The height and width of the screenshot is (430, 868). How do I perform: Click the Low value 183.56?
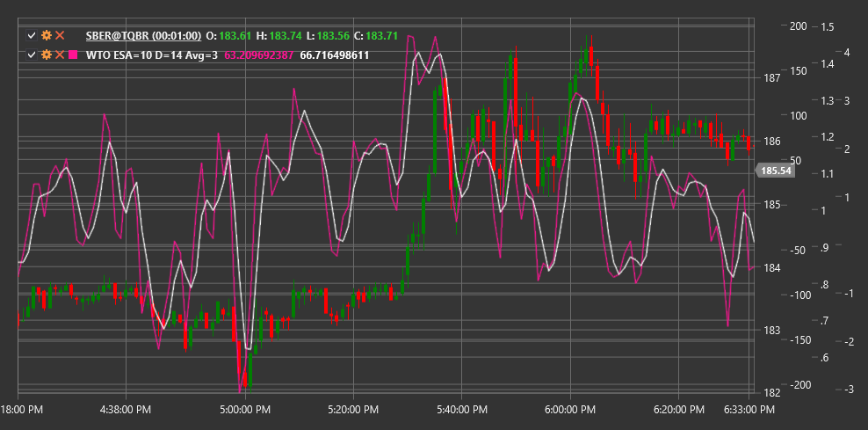[334, 36]
